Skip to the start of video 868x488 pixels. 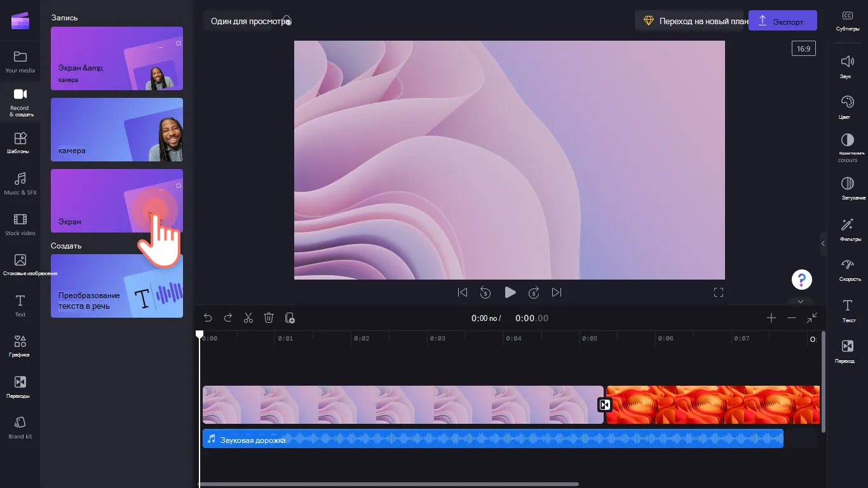tap(463, 292)
